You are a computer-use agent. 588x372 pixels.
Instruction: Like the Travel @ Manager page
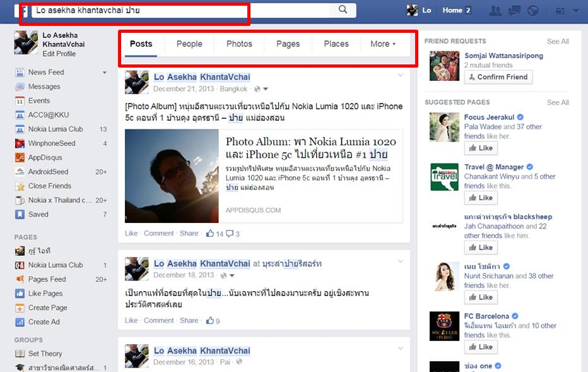coord(481,198)
